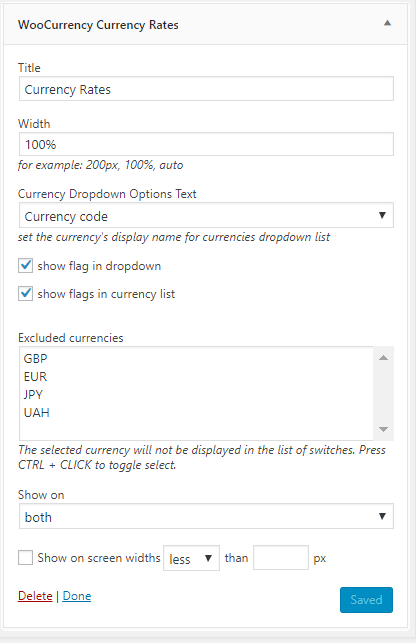Viewport: 416px width, 643px height.
Task: Select GBP in excluded currencies
Action: 35,358
